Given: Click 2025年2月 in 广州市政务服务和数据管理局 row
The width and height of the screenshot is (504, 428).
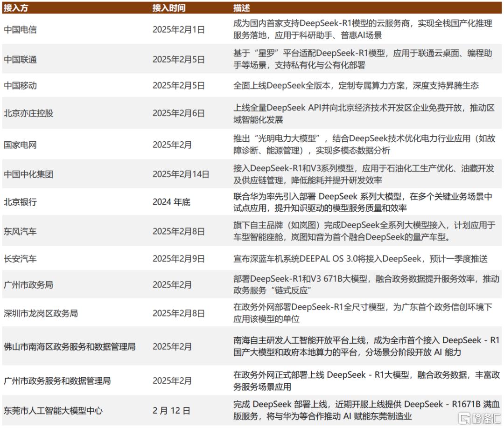Looking at the screenshot, I should pyautogui.click(x=172, y=380).
